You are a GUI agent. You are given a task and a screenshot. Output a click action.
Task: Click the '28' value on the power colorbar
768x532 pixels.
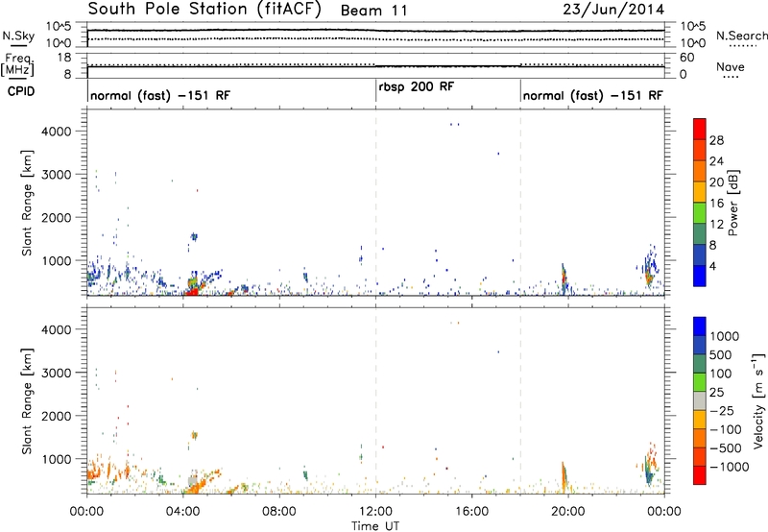click(x=716, y=140)
